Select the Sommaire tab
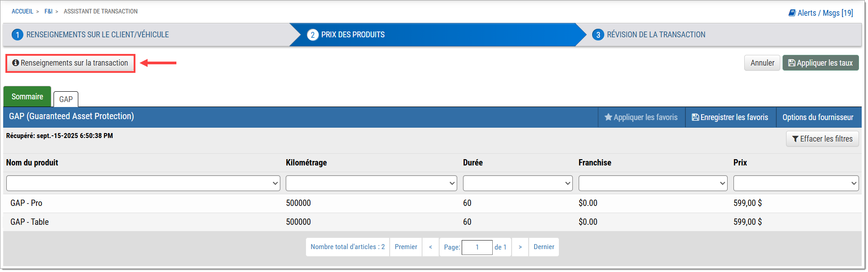 pyautogui.click(x=27, y=97)
